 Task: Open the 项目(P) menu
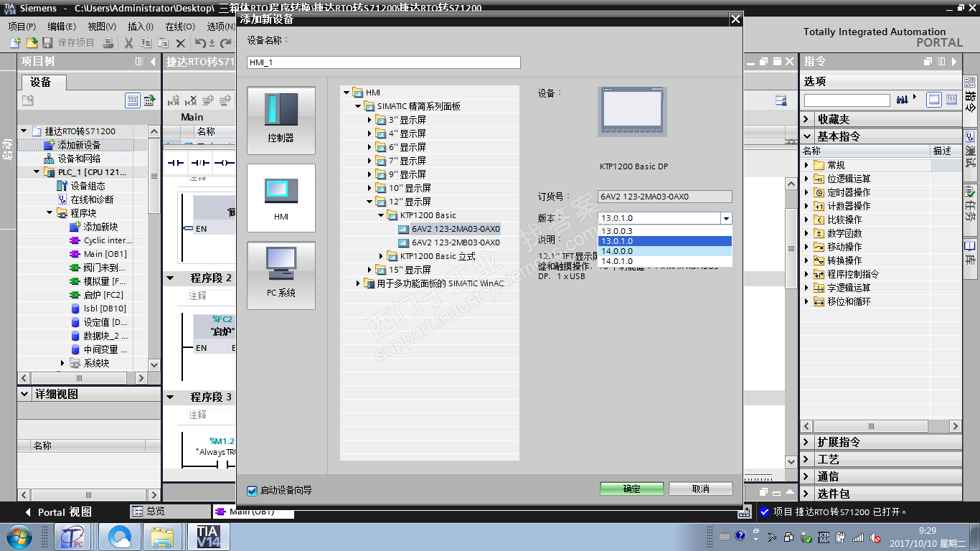tap(22, 27)
